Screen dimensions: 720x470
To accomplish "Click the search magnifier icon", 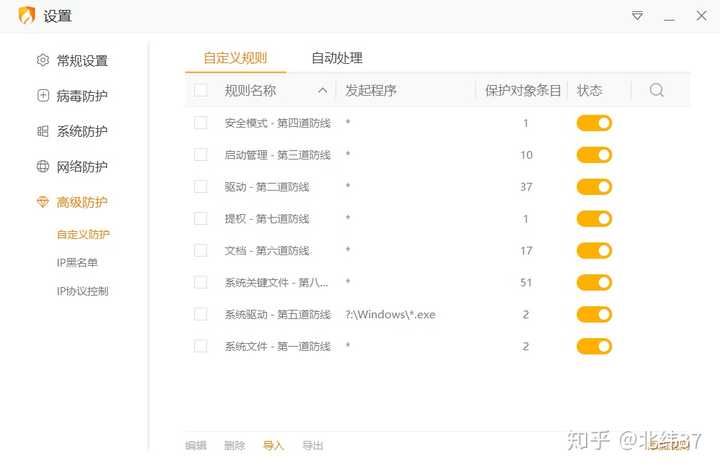I will point(656,90).
